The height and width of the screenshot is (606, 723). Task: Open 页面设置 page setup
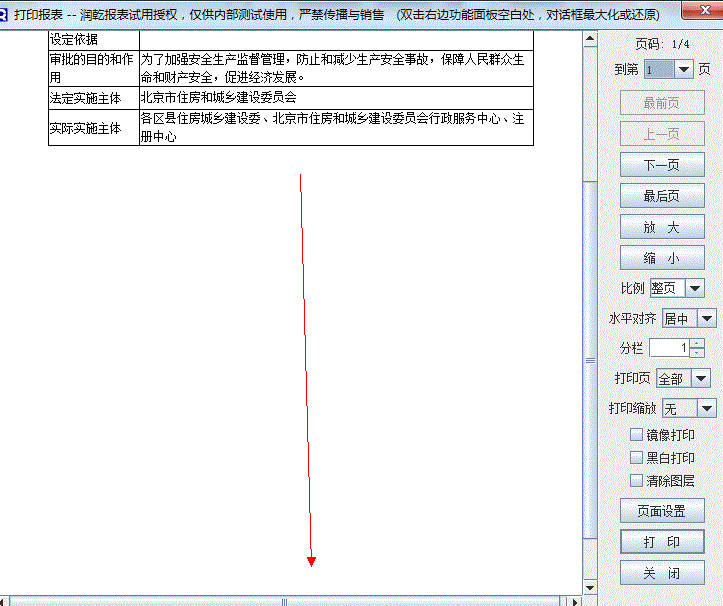(x=662, y=511)
